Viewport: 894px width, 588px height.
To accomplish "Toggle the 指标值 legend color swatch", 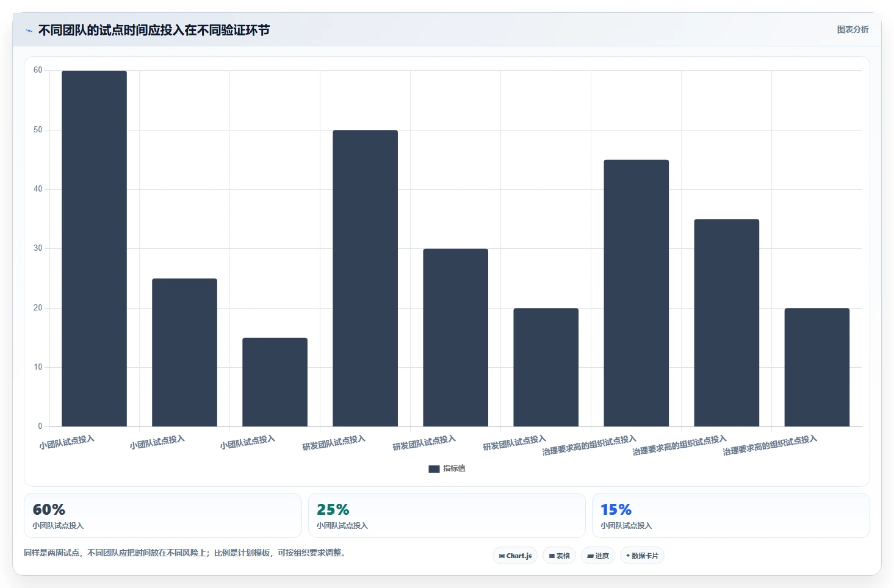I will point(434,469).
